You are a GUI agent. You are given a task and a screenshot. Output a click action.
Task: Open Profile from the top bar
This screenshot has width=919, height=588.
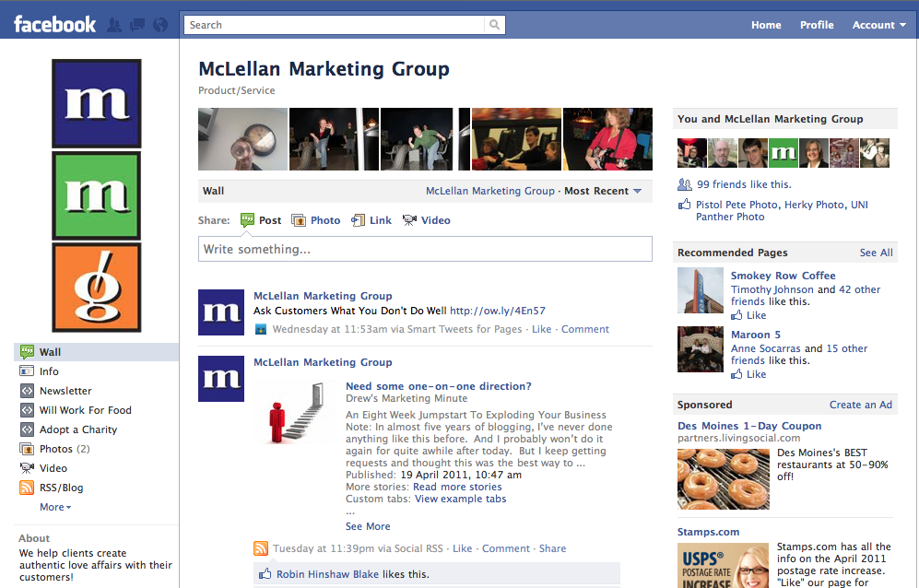pyautogui.click(x=817, y=25)
